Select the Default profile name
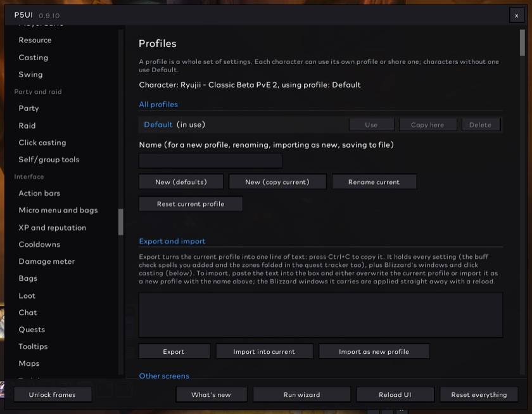The height and width of the screenshot is (414, 532). (x=158, y=125)
